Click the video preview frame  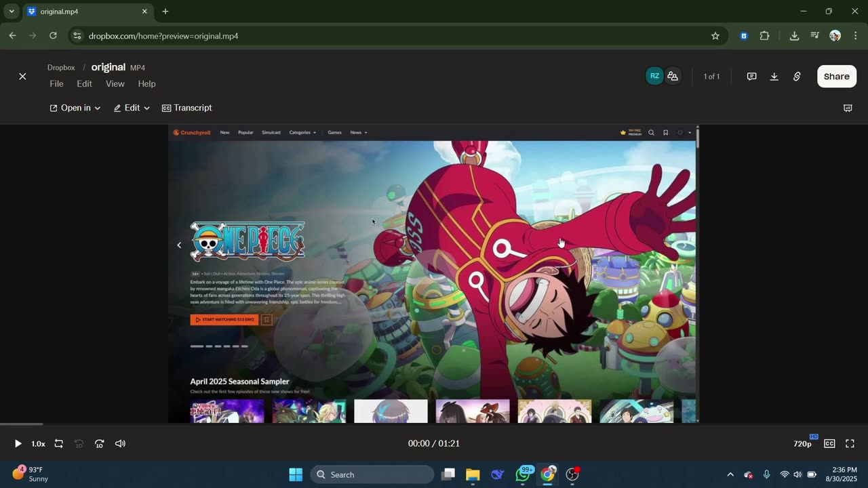pyautogui.click(x=433, y=274)
